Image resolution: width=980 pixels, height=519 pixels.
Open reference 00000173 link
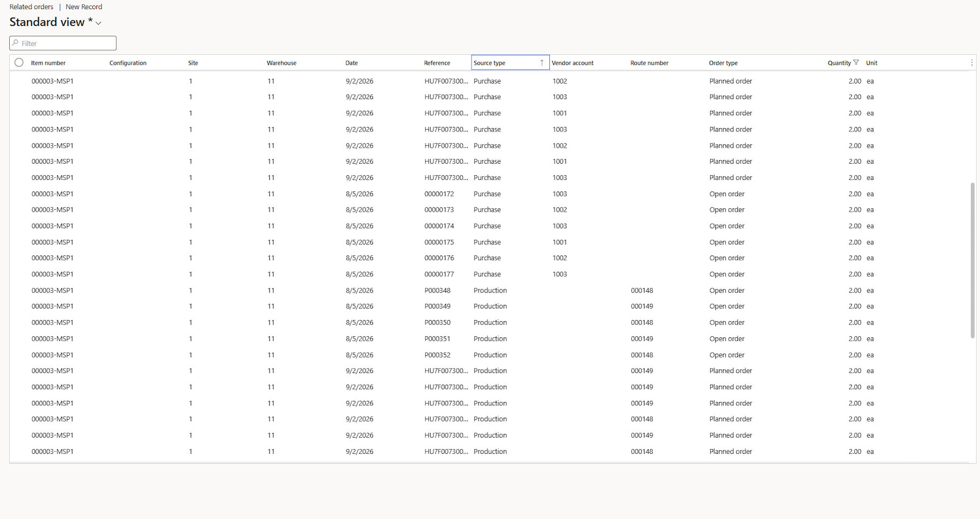[x=439, y=210]
